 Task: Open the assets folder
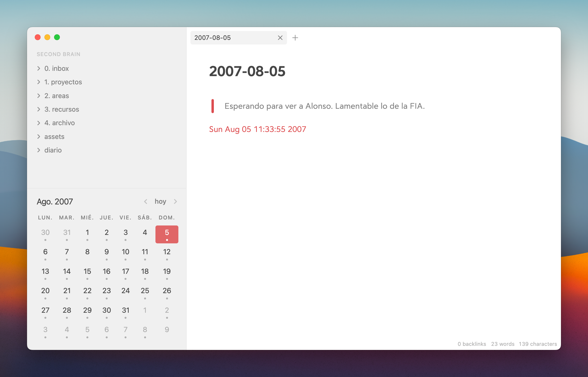click(54, 137)
